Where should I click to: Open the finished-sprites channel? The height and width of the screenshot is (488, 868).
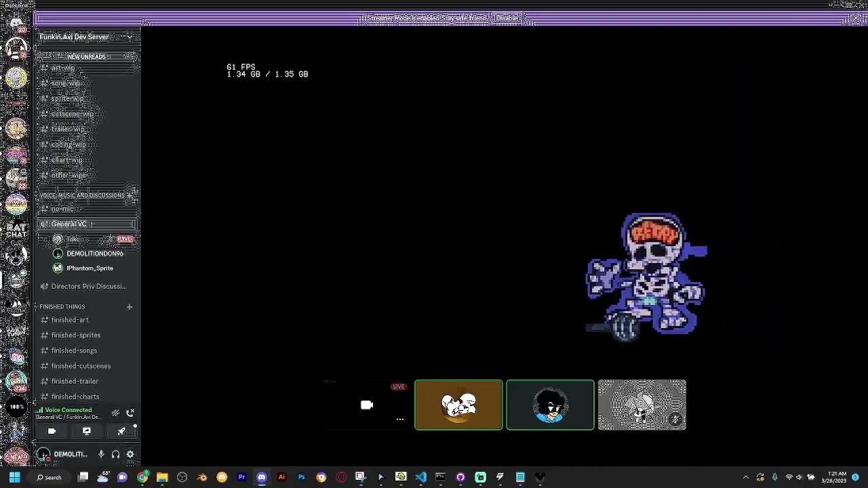[75, 335]
